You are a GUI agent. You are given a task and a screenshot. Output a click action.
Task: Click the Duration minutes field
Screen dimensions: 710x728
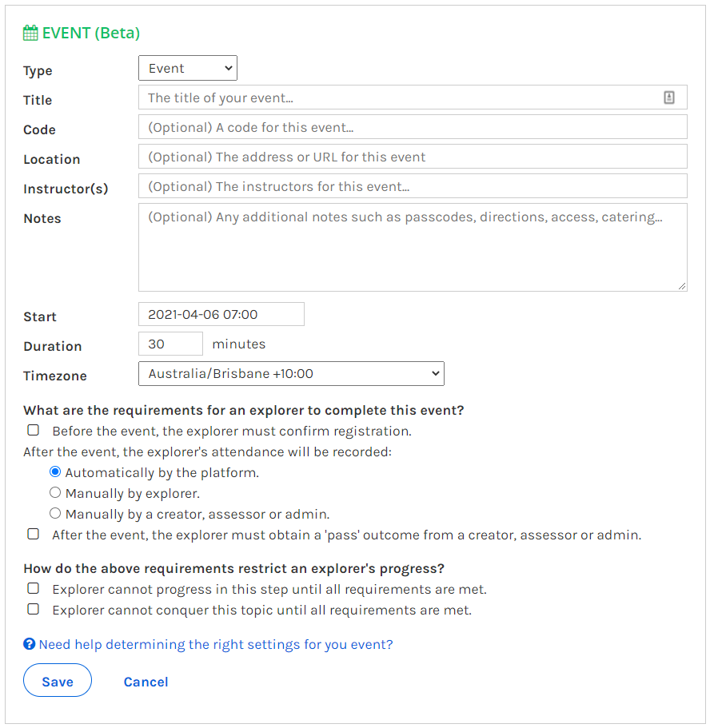pyautogui.click(x=170, y=344)
